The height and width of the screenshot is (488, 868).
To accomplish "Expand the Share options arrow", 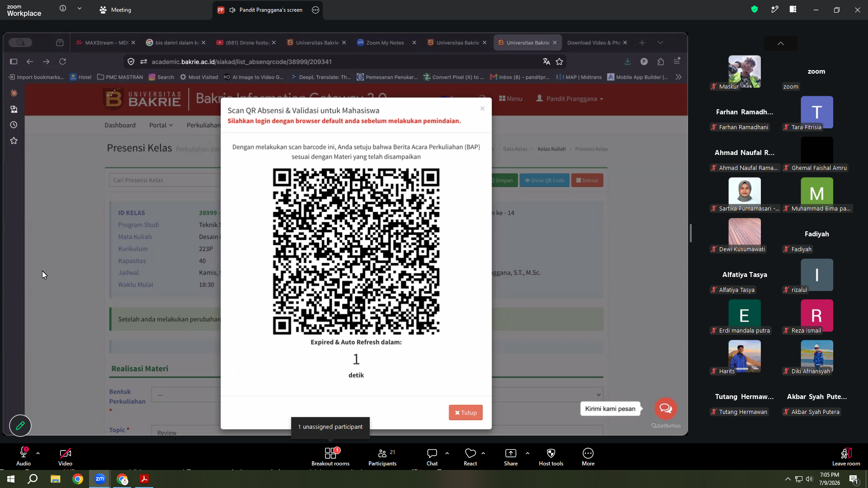I will [528, 453].
